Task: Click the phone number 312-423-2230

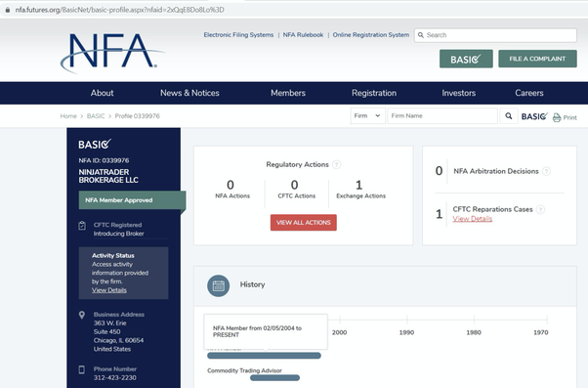Action: pos(115,378)
